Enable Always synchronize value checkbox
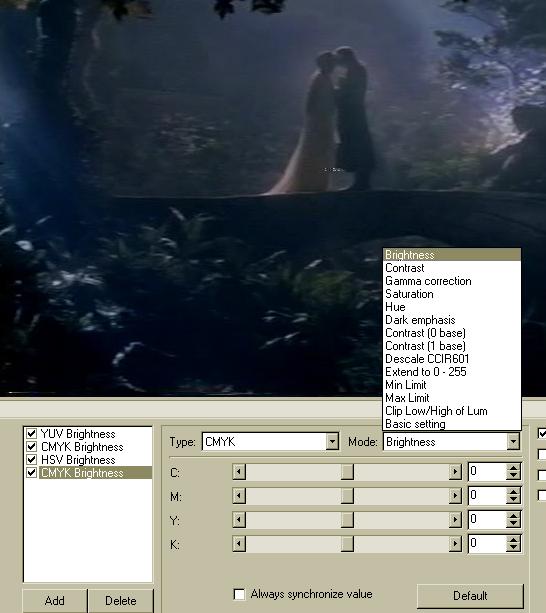Screen dimensions: 546x613 [239, 594]
